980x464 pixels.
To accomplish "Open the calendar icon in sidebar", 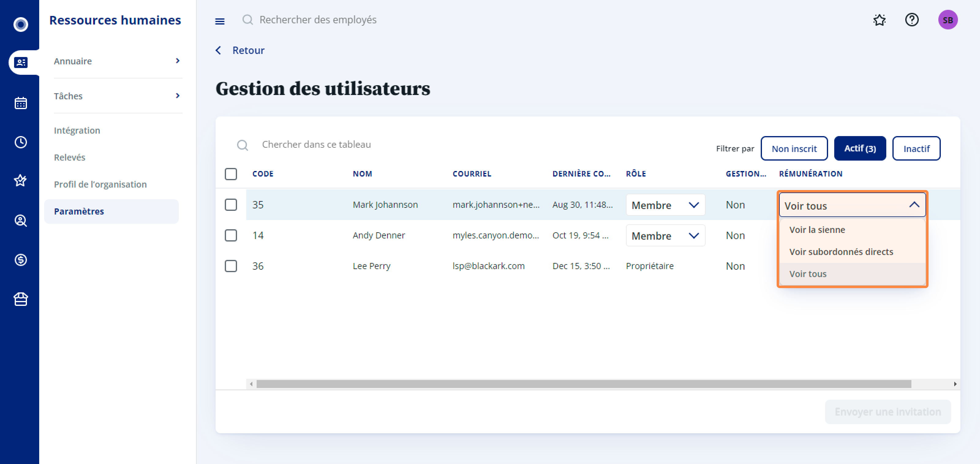I will pyautogui.click(x=21, y=103).
